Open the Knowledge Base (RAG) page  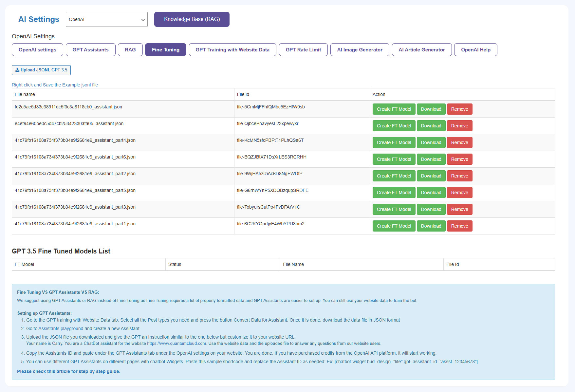point(192,19)
